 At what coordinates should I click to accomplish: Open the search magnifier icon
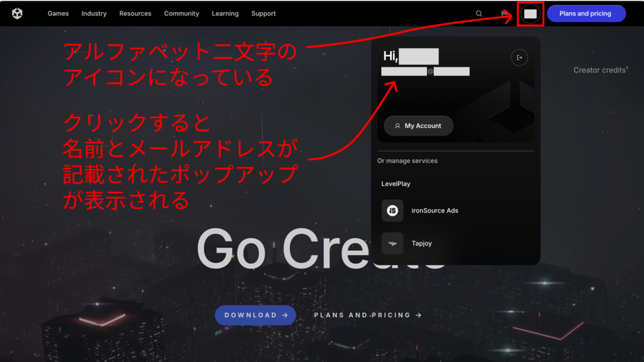click(479, 13)
